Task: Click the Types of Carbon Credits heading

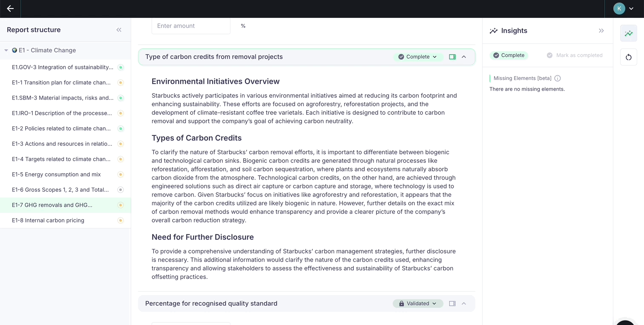Action: click(x=197, y=138)
